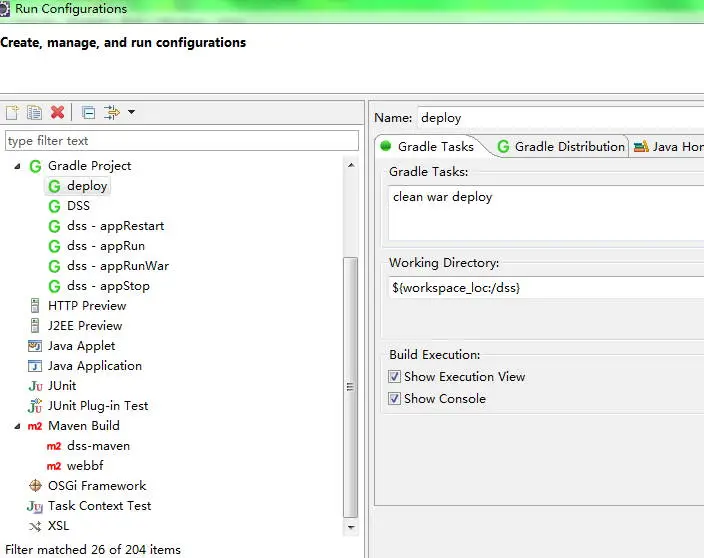Viewport: 704px width, 558px height.
Task: Focus the type filter text field
Action: pos(182,141)
